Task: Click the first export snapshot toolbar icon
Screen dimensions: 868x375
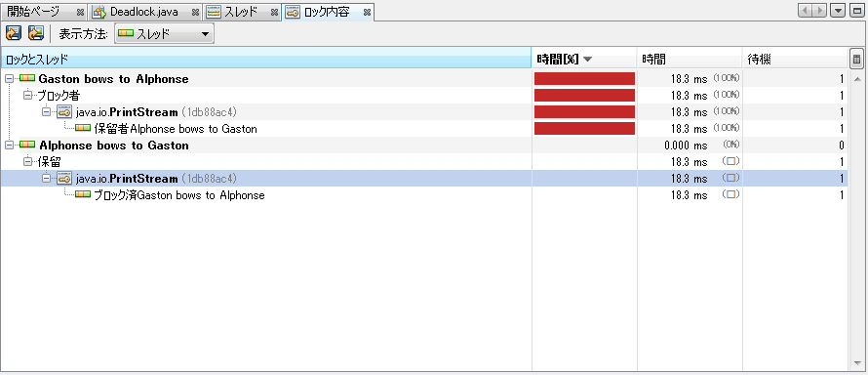Action: [x=14, y=33]
